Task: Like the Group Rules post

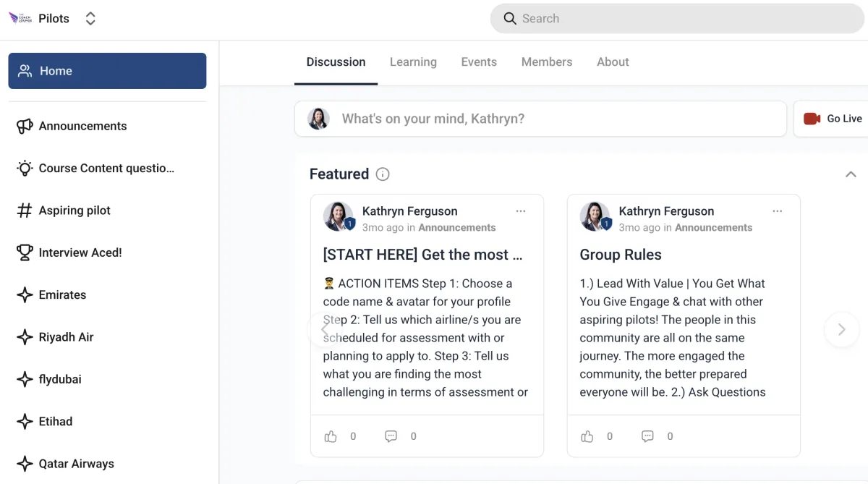Action: tap(587, 436)
